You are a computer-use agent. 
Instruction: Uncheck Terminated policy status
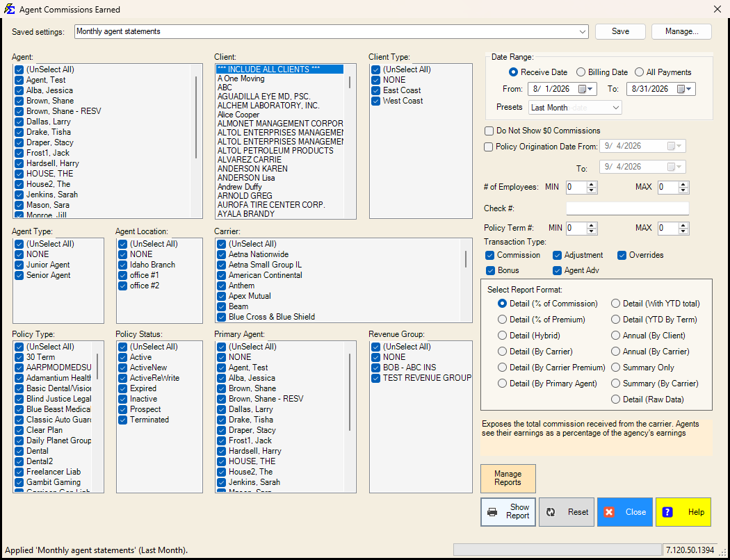(122, 420)
